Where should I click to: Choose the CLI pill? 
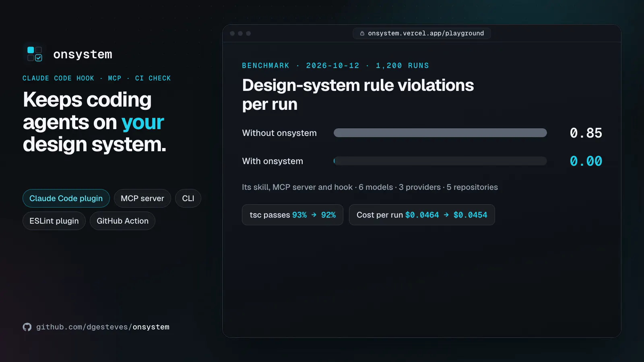tap(188, 198)
